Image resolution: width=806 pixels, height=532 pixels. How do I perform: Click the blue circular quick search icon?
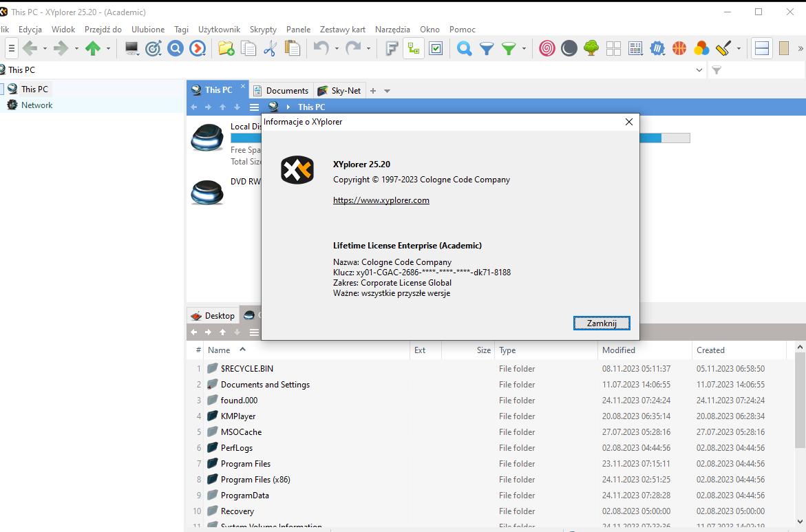coord(176,49)
